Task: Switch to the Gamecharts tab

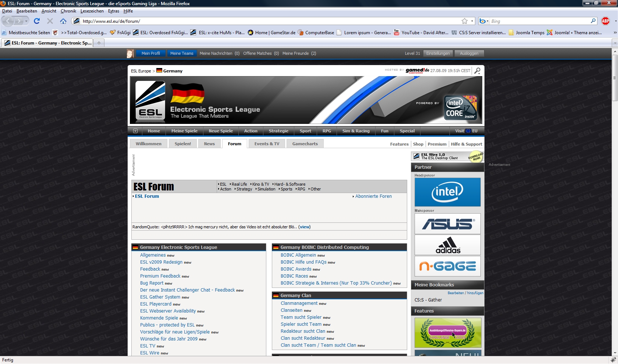Action: pos(305,144)
